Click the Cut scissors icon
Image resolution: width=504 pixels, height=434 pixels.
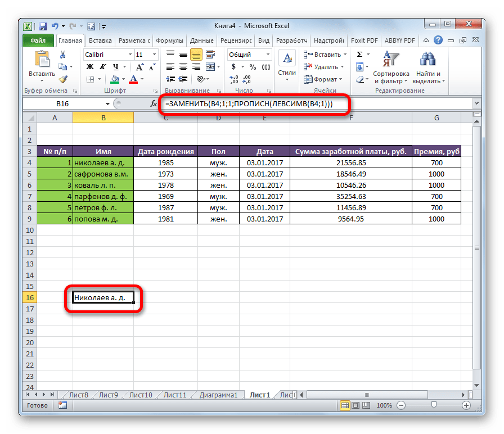63,55
